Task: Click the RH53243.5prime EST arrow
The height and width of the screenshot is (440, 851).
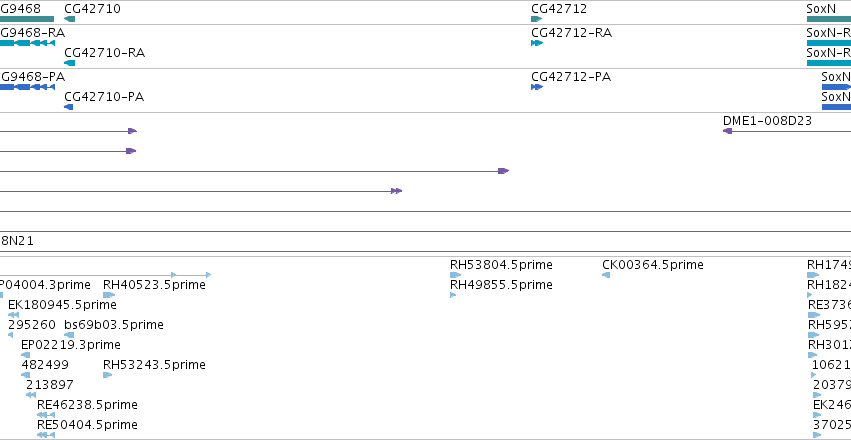Action: click(107, 375)
